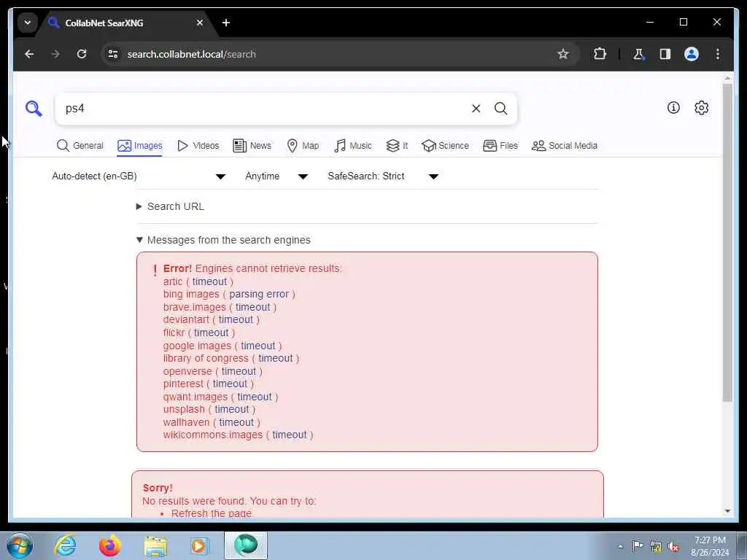Click the pinterest engine link
Screen dimensions: 747x560
183,384
